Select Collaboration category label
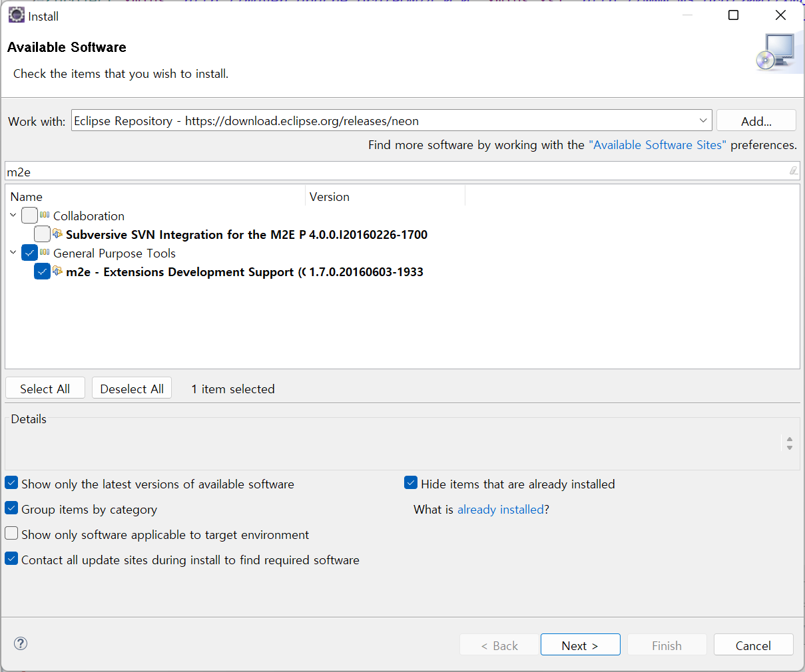The height and width of the screenshot is (672, 805). 89,216
